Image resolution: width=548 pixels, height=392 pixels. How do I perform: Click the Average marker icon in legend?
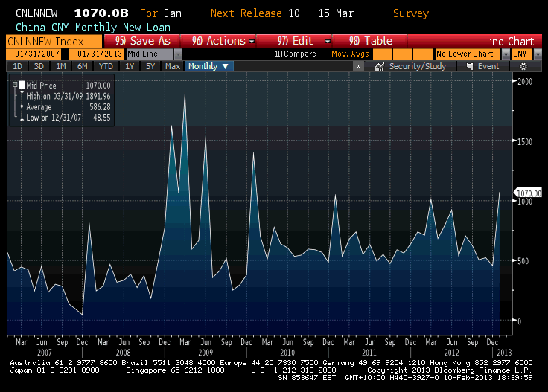point(22,106)
